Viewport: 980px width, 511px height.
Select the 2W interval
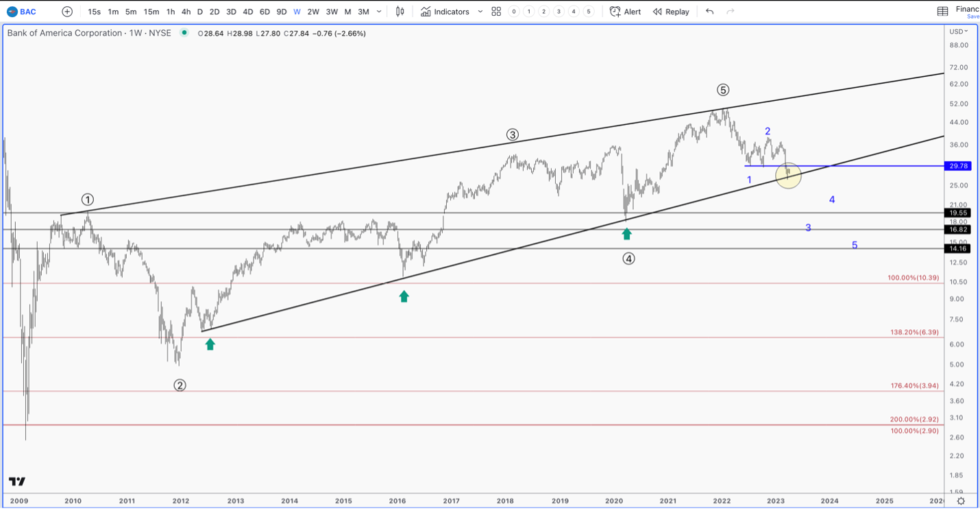click(313, 12)
